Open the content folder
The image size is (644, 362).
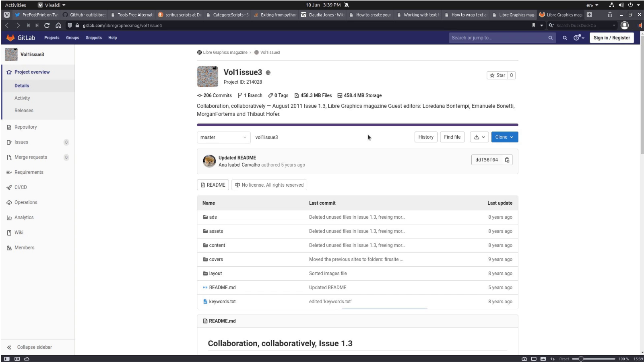click(x=217, y=245)
